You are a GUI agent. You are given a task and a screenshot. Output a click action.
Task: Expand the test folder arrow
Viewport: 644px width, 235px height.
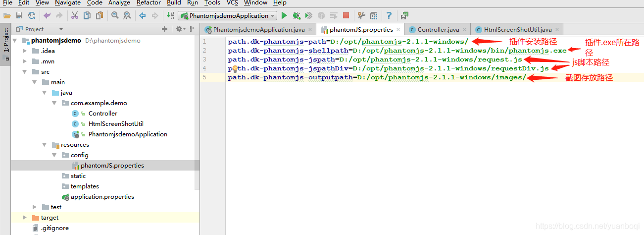coord(35,207)
